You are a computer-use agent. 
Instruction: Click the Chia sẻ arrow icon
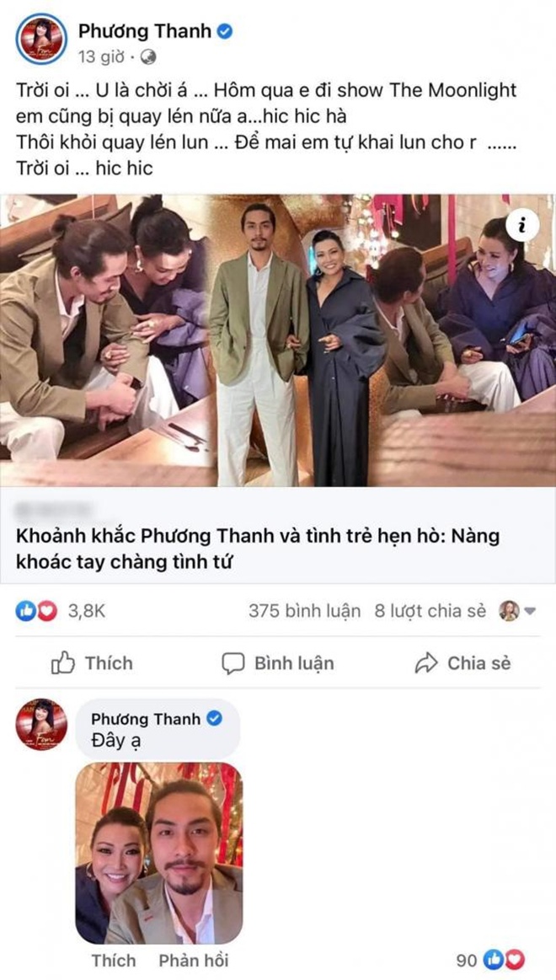point(426,663)
